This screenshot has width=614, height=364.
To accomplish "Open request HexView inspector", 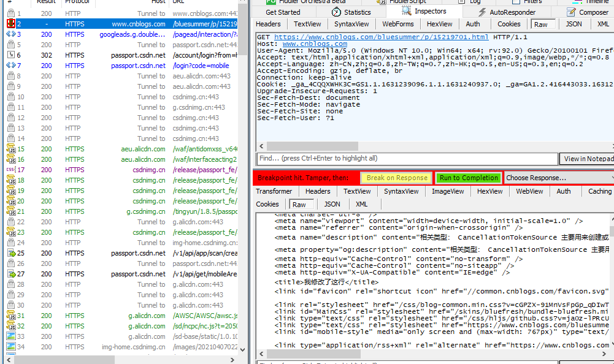I will pyautogui.click(x=439, y=24).
